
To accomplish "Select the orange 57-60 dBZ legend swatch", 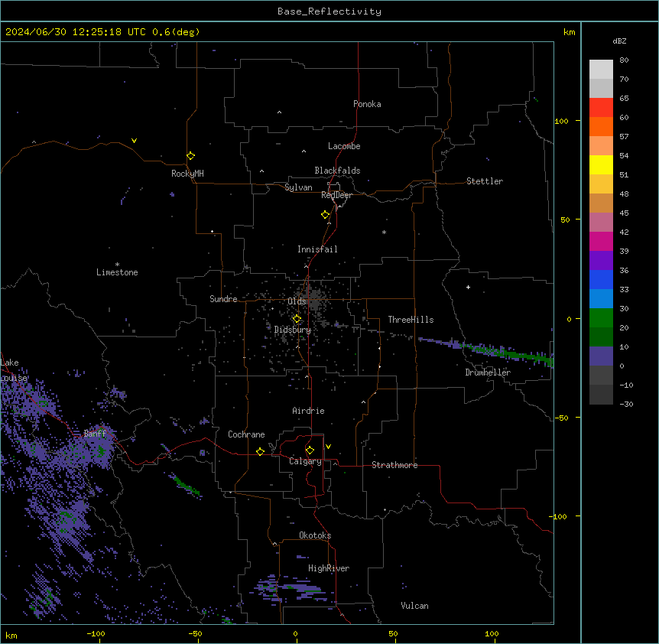I will (x=601, y=126).
